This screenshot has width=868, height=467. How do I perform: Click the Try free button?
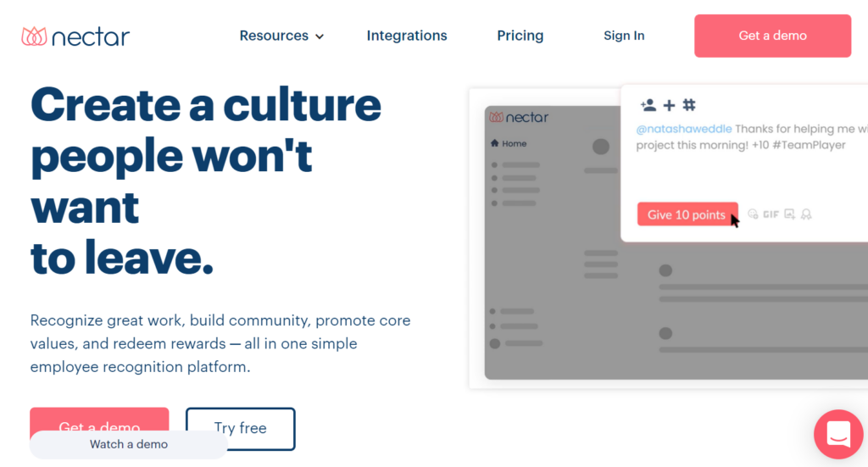tap(241, 428)
